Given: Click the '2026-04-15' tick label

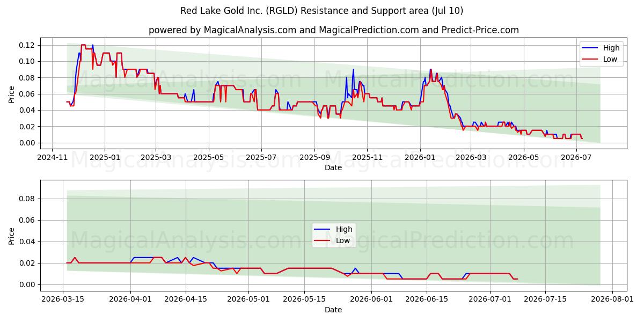Looking at the screenshot, I should click(186, 299).
